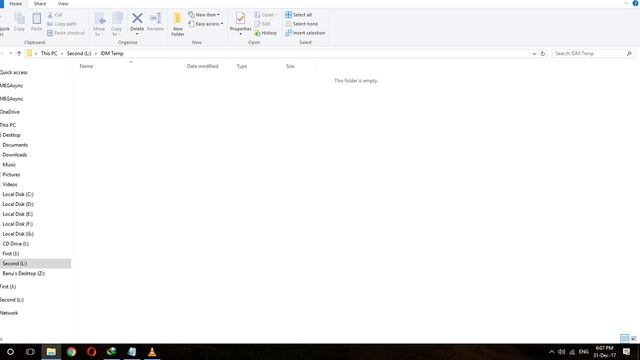Open the Share ribbon tab
Screen dimensions: 640x360
coord(40,4)
